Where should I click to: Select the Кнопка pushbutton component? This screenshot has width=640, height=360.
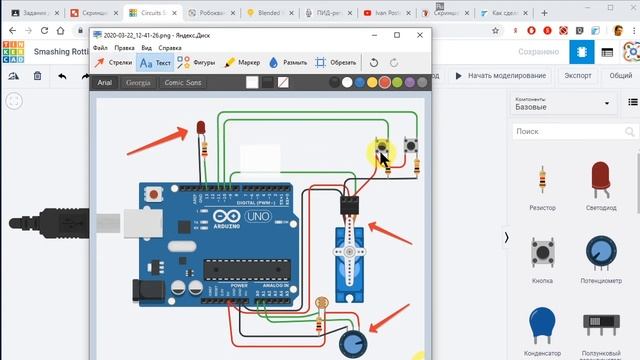click(542, 260)
